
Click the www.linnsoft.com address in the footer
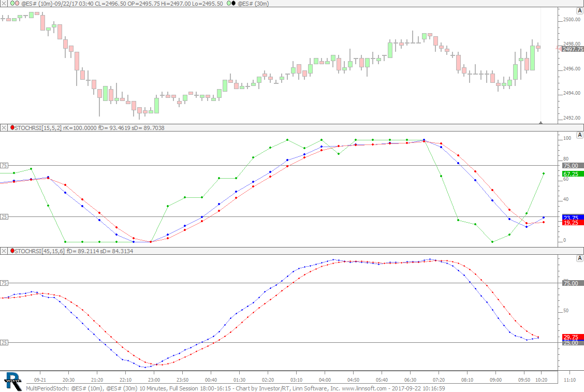point(364,388)
